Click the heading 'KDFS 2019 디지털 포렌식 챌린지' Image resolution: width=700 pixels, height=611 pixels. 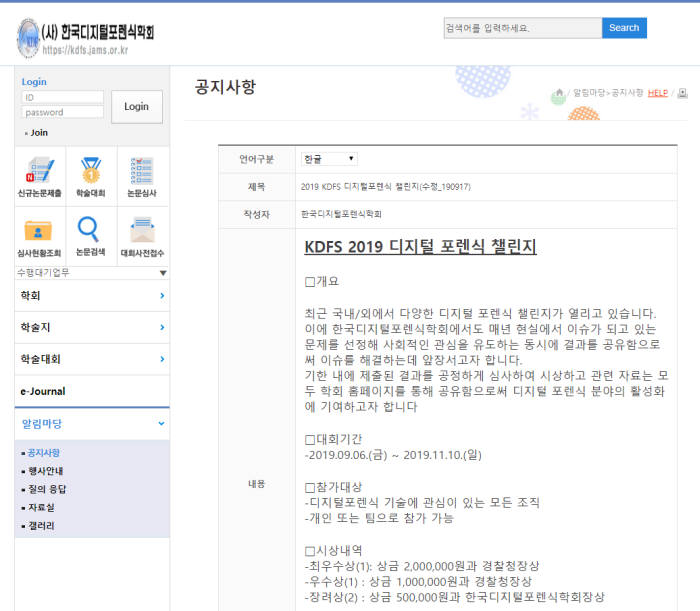[420, 246]
